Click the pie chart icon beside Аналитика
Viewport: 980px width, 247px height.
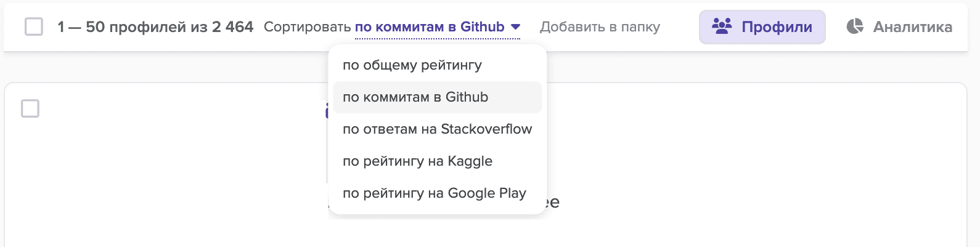855,26
